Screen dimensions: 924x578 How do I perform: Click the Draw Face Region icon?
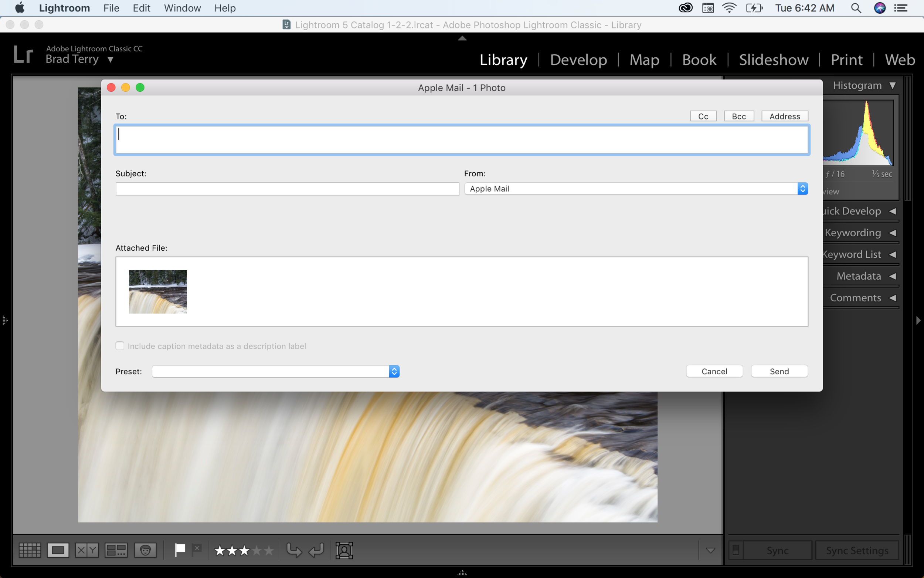[344, 550]
